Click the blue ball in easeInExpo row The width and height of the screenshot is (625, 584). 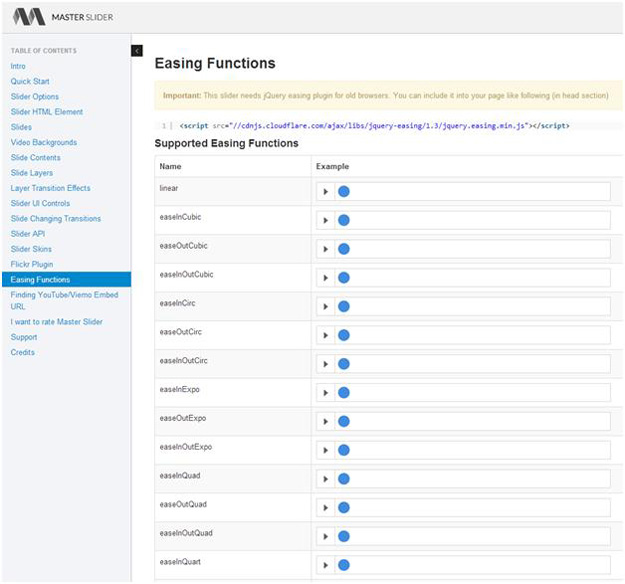point(344,393)
